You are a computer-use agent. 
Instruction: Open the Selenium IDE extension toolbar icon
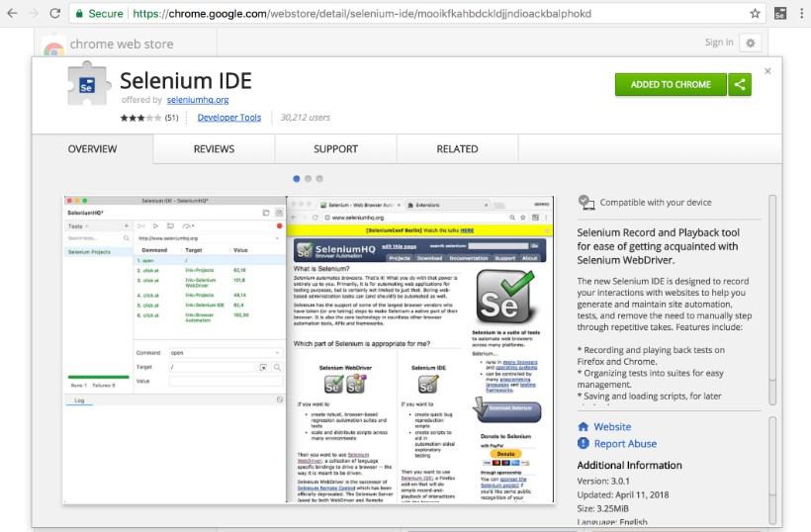780,14
